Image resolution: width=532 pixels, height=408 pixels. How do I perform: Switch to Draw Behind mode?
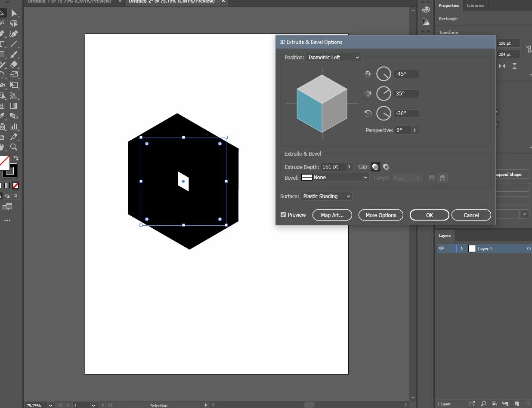click(x=7, y=196)
